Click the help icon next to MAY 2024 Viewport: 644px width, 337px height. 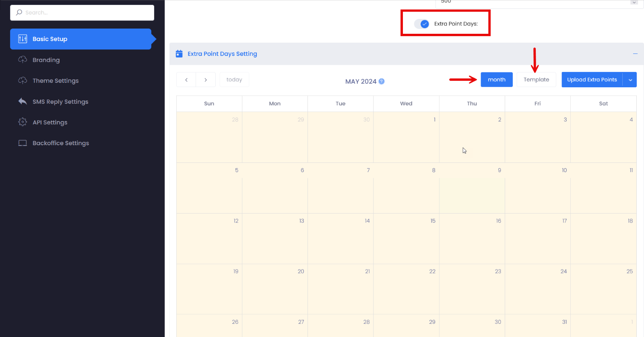point(382,81)
